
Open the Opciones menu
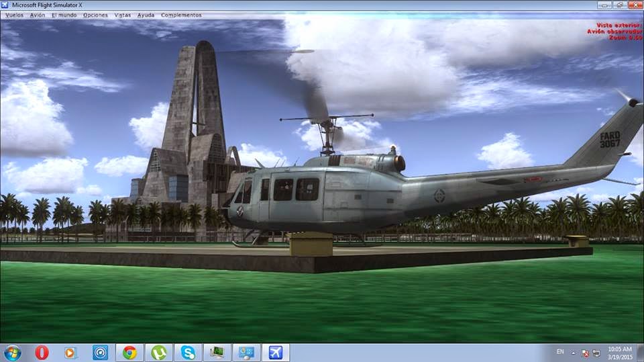[x=95, y=15]
